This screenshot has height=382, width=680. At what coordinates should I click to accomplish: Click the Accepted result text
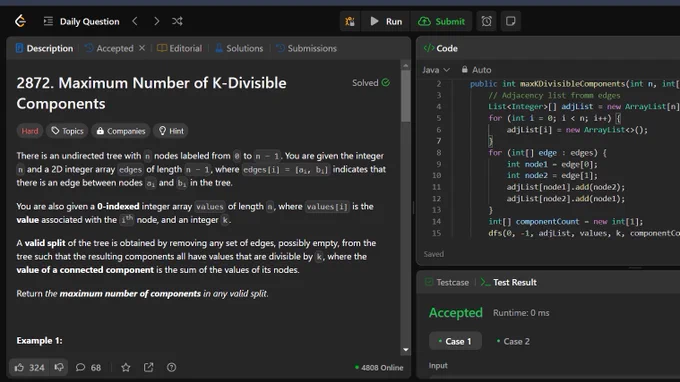click(x=456, y=313)
